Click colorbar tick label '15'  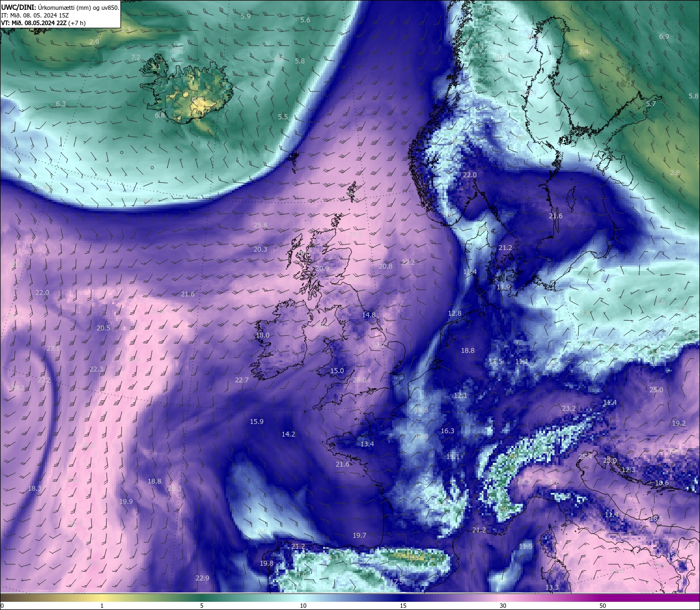tap(402, 606)
